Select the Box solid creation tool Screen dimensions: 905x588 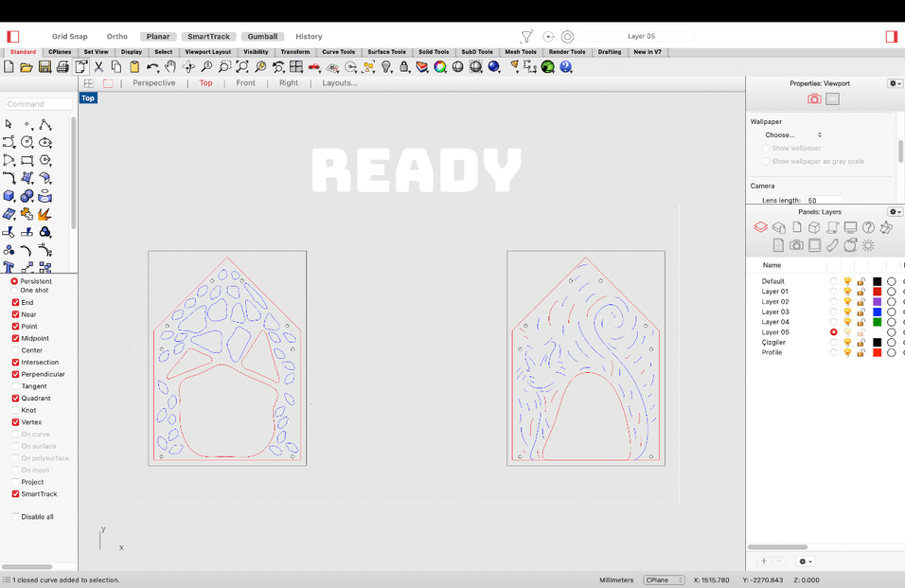pos(9,195)
